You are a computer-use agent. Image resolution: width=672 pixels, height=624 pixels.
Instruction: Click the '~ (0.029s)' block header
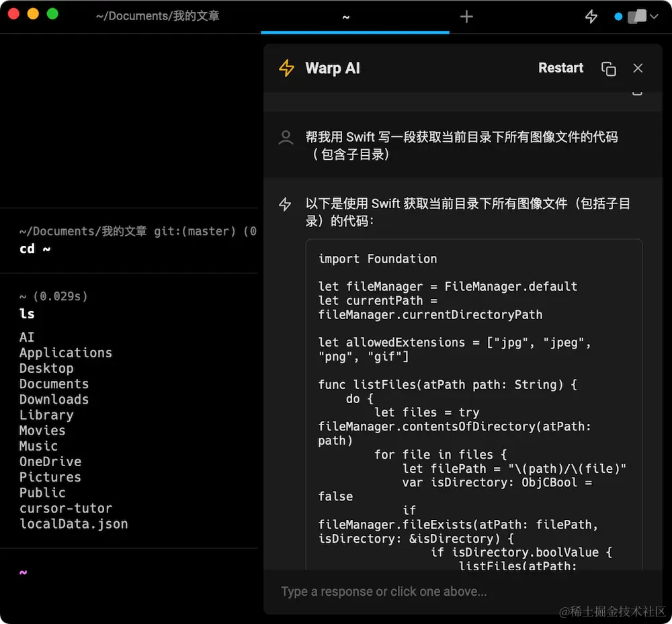(54, 296)
